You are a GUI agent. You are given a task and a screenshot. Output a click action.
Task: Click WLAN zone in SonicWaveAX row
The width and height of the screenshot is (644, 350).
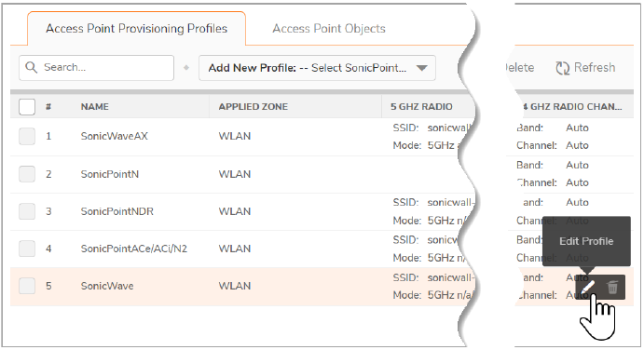(x=235, y=136)
